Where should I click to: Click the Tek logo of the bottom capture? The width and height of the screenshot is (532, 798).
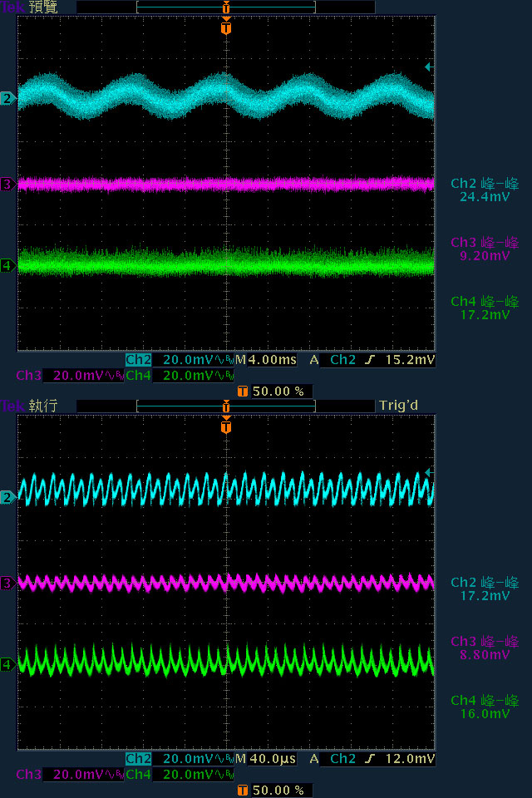click(x=12, y=406)
